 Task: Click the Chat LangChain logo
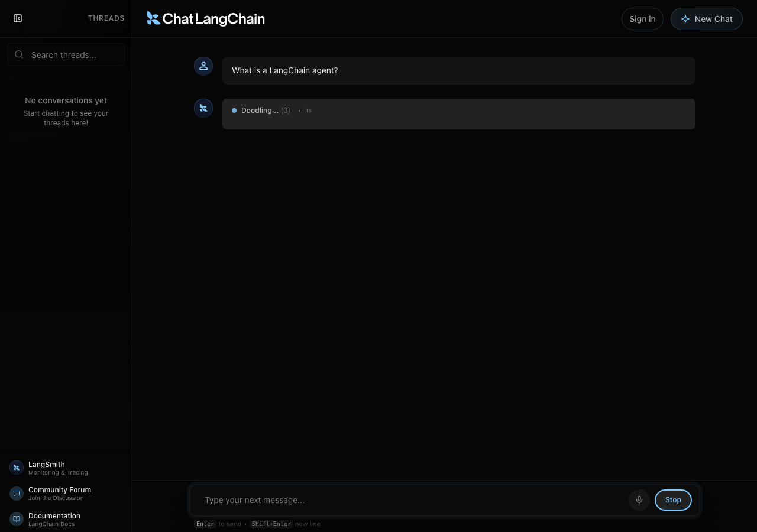(x=205, y=18)
